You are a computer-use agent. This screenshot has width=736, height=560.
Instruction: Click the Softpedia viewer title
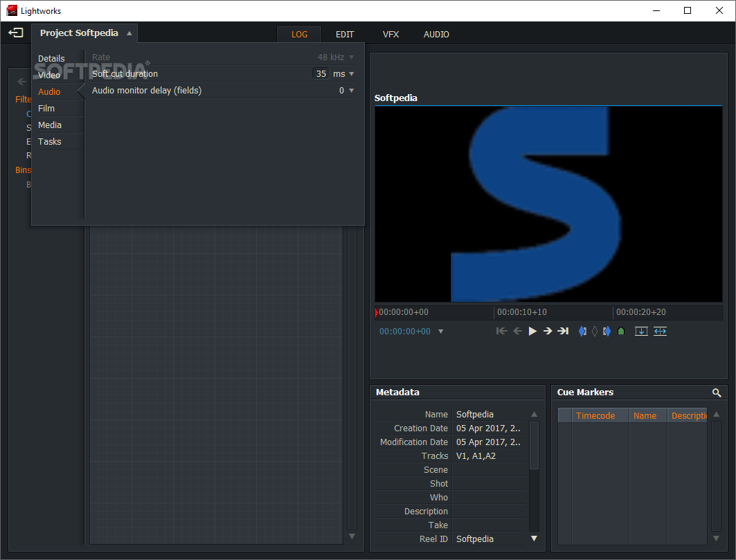tap(395, 98)
